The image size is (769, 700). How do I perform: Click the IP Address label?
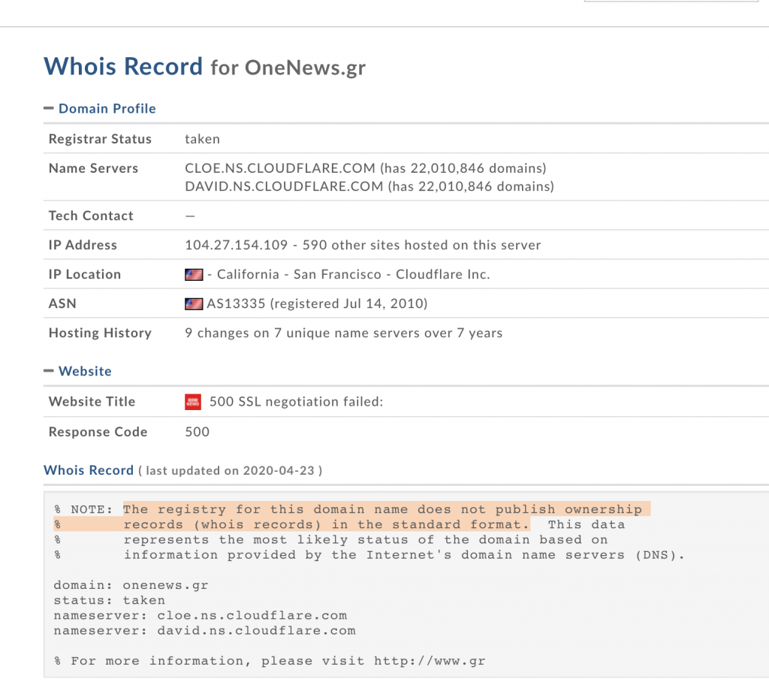coord(83,245)
